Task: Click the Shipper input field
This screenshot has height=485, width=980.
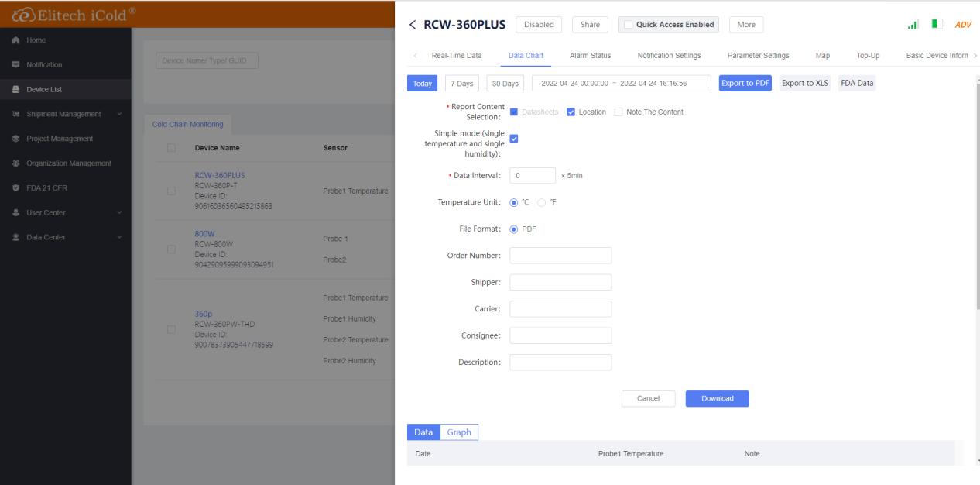Action: point(560,282)
